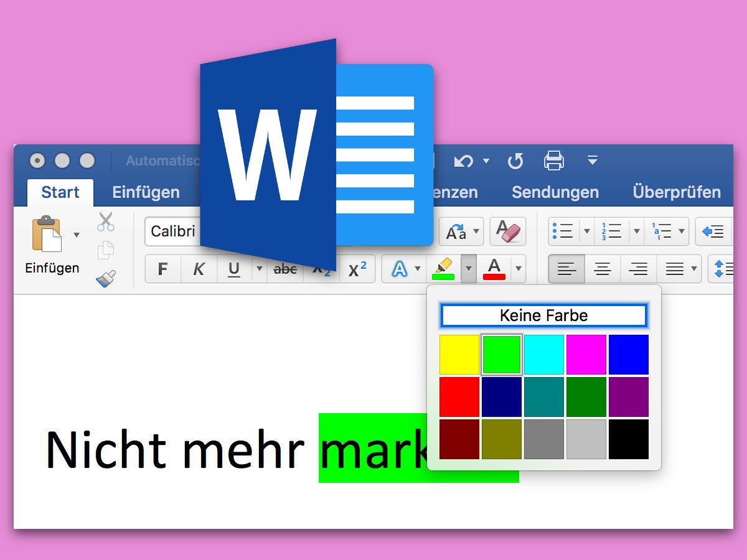
Task: Pick the yellow highlight swatch
Action: click(459, 355)
